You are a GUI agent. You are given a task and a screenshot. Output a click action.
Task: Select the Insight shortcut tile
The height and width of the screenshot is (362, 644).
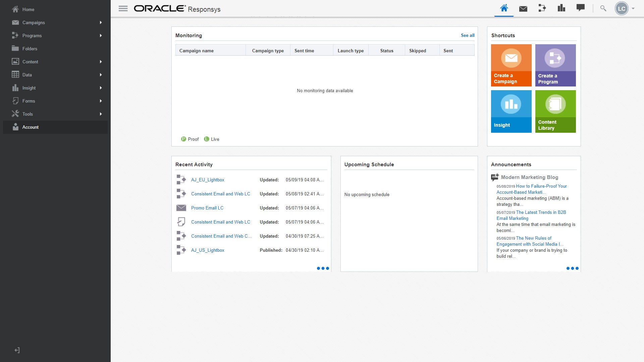coord(511,111)
